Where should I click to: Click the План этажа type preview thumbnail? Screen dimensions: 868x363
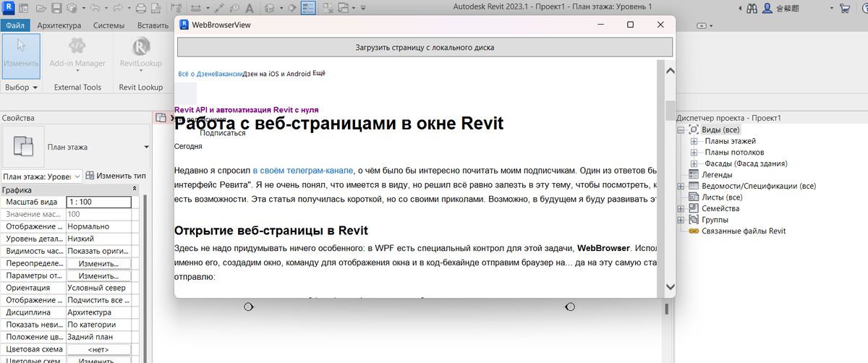tap(23, 147)
